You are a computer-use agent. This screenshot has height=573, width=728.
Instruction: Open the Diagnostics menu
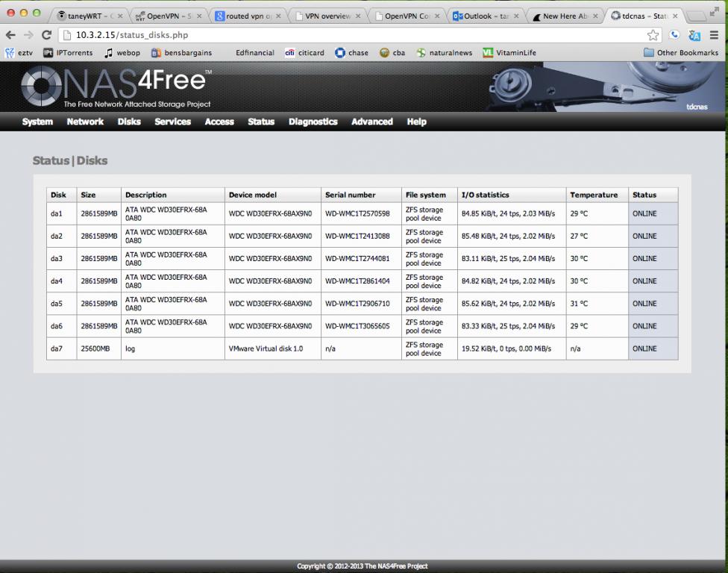[x=313, y=122]
